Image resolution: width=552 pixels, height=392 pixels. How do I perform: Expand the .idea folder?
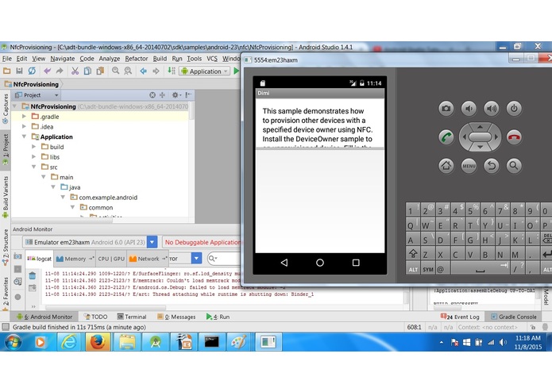point(24,126)
